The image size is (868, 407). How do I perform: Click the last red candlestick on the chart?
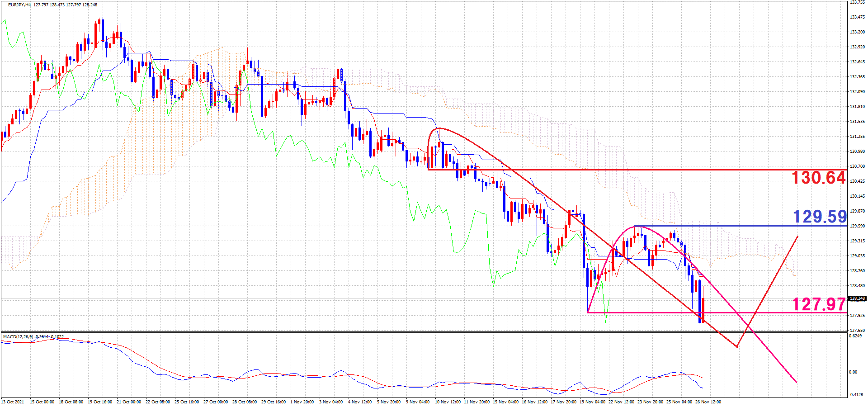(x=703, y=309)
